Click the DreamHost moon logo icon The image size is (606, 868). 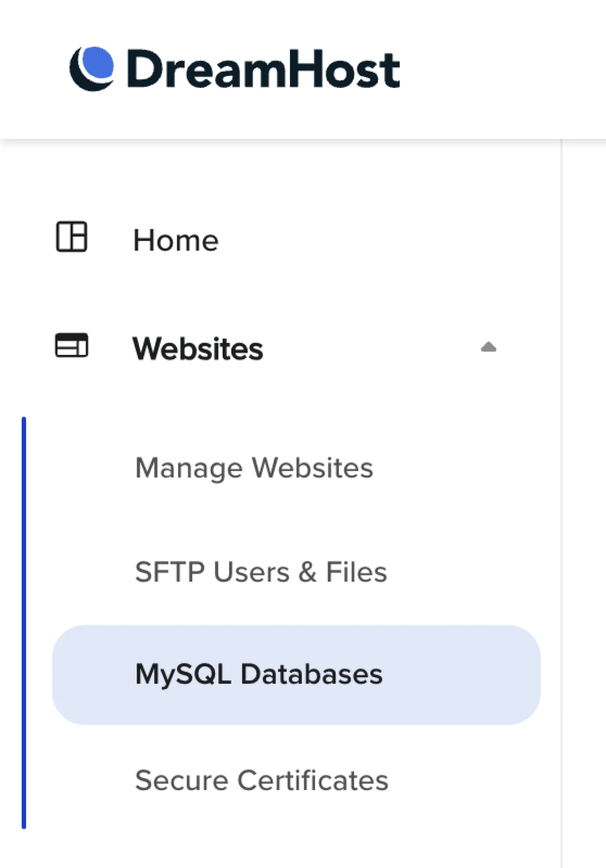click(x=92, y=69)
